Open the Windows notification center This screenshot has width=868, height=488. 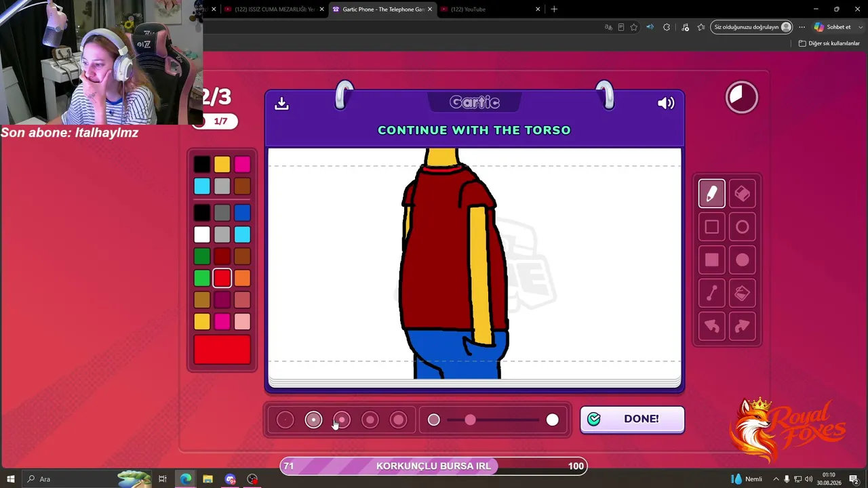point(854,479)
